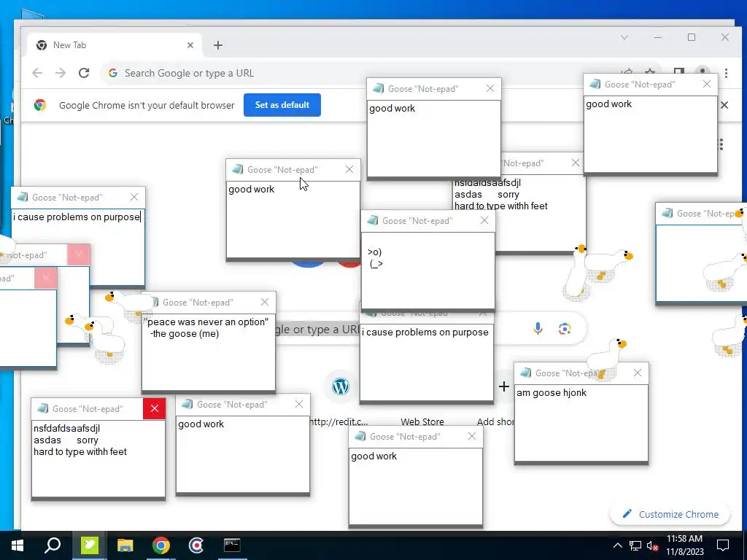
Task: Click the title of the "peace was never an option" note
Action: coord(198,303)
